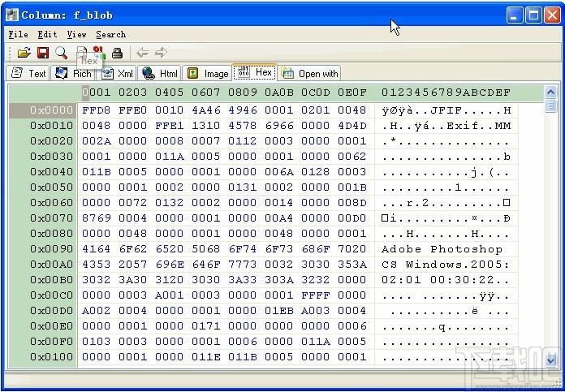The image size is (565, 392).
Task: Select offset row 0x0090
Action: [51, 249]
